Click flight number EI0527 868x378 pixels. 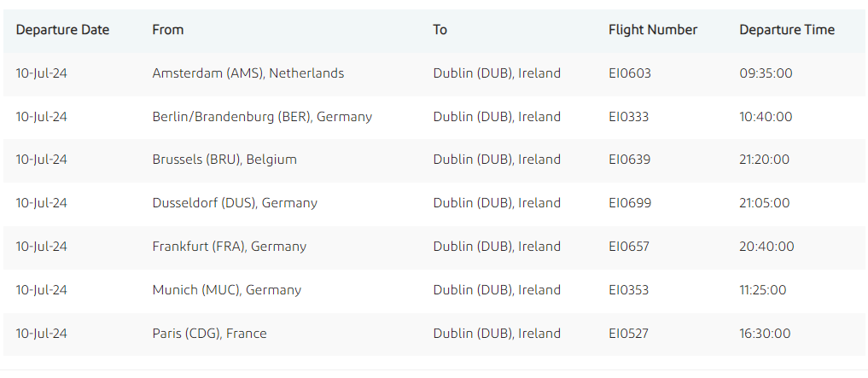[x=629, y=334]
